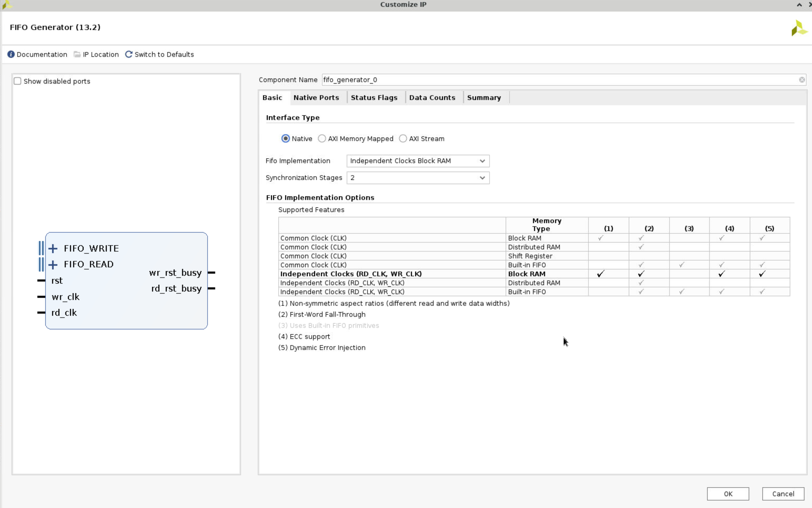812x508 pixels.
Task: Switch to the Native Ports tab
Action: pos(316,97)
